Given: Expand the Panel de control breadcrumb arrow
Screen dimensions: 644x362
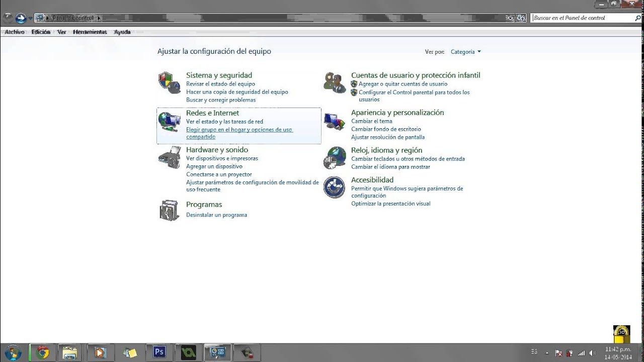Looking at the screenshot, I should [x=99, y=18].
